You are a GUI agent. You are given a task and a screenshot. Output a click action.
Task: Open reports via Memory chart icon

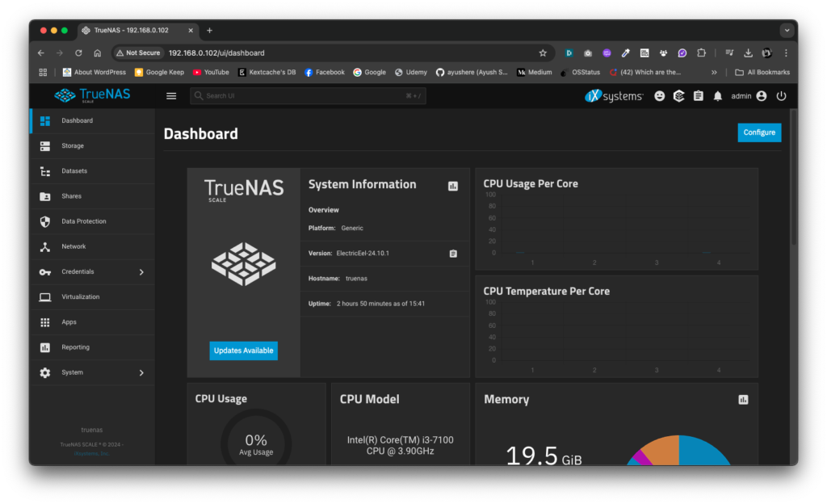point(743,400)
